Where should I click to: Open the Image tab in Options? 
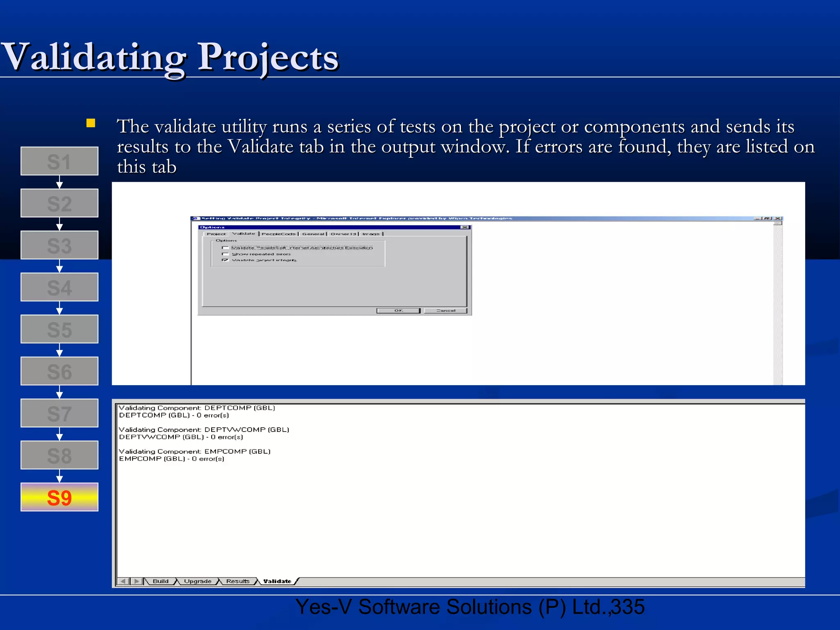[x=371, y=234]
